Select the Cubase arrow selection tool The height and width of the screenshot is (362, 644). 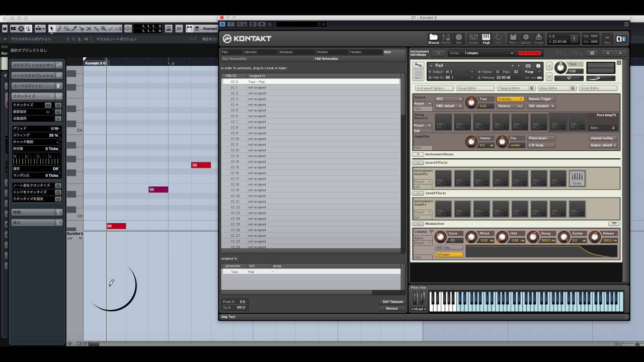51,29
